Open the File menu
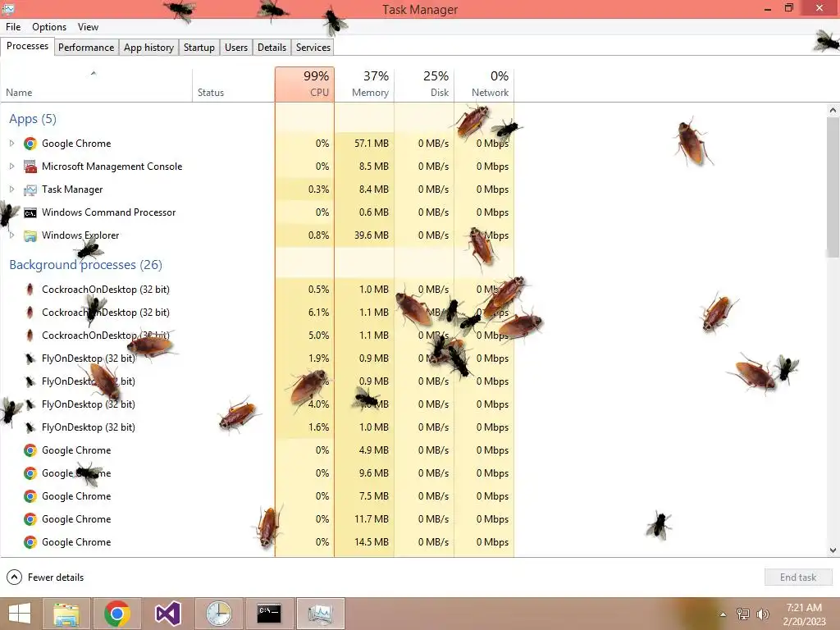840x630 pixels. tap(13, 27)
